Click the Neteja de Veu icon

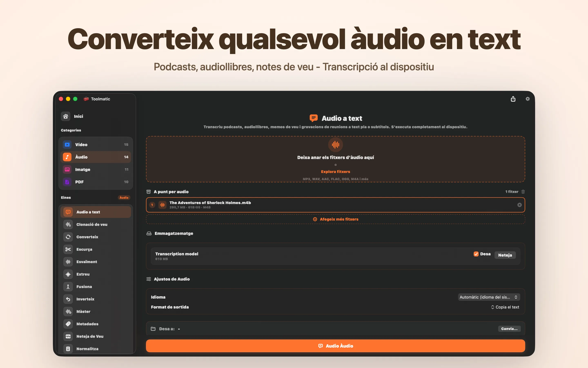click(68, 336)
